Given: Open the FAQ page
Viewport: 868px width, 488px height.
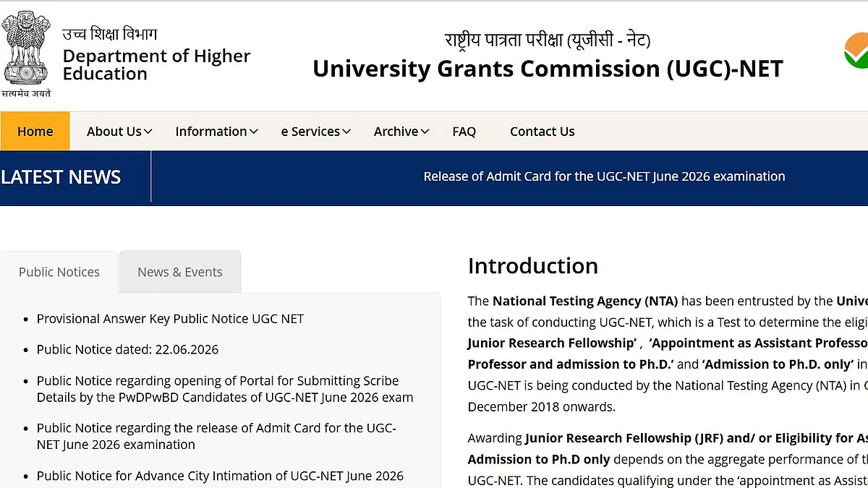Looking at the screenshot, I should 464,131.
